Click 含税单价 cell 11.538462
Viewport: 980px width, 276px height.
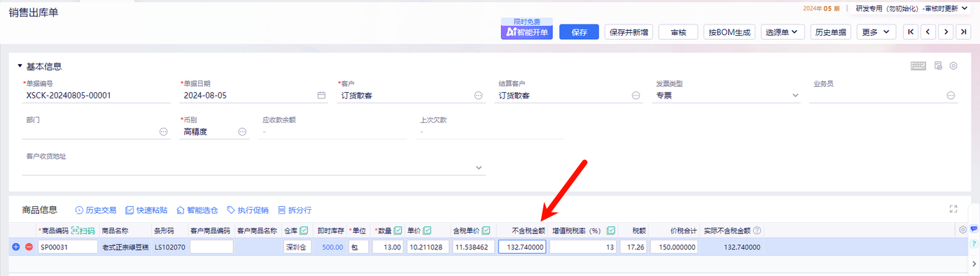click(x=474, y=247)
